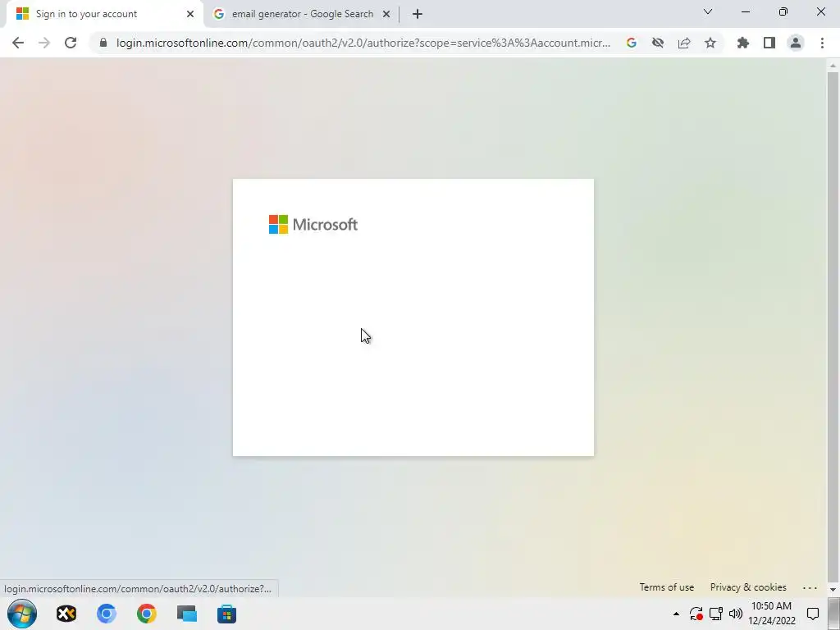
Task: Open the clock showing 10:50 AM
Action: pos(771,614)
